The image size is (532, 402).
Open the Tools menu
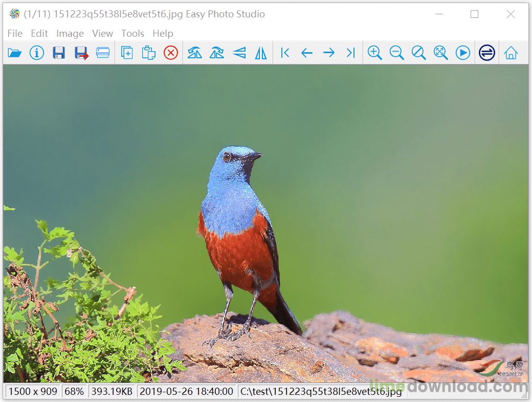point(132,33)
